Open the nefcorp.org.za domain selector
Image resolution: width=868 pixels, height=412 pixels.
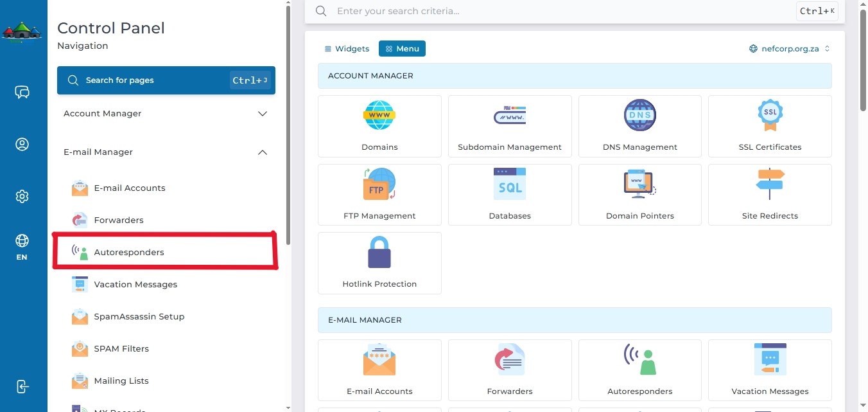pos(790,49)
